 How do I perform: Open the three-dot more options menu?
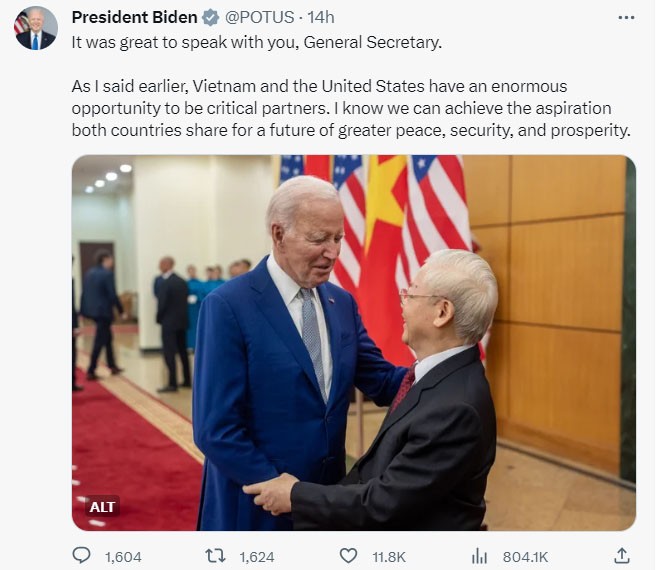tap(626, 18)
